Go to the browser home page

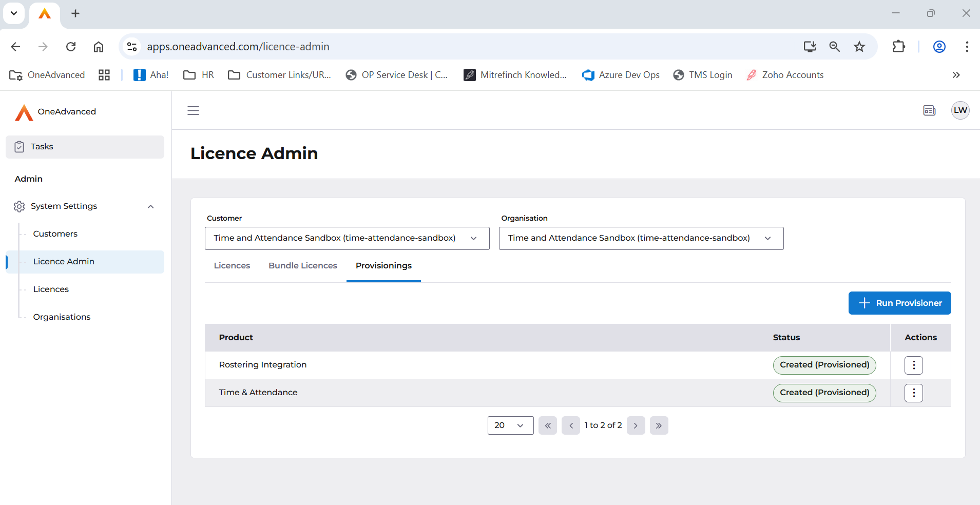(99, 47)
